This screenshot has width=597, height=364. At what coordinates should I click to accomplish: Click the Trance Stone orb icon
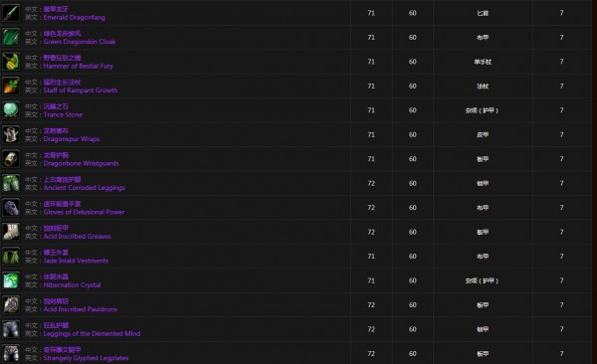pos(11,110)
